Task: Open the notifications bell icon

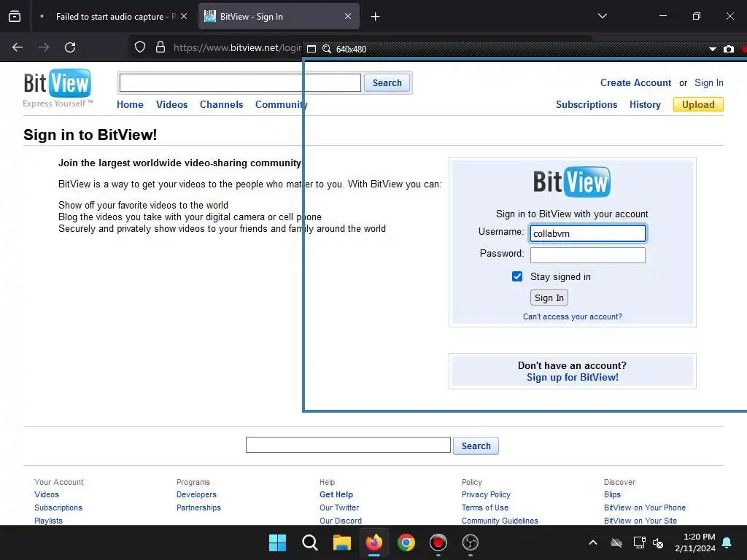Action: point(727,542)
